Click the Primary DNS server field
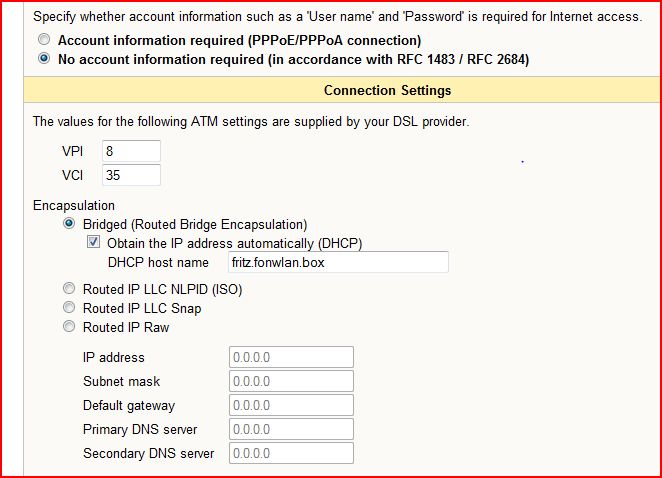The image size is (662, 478). coord(291,429)
